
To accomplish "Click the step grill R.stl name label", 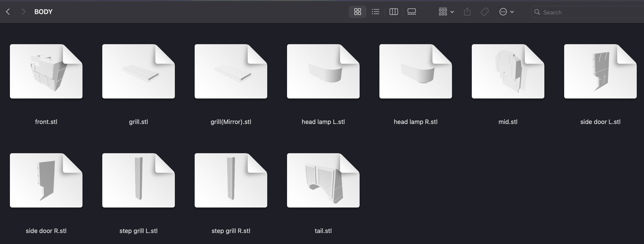I will coord(231,231).
